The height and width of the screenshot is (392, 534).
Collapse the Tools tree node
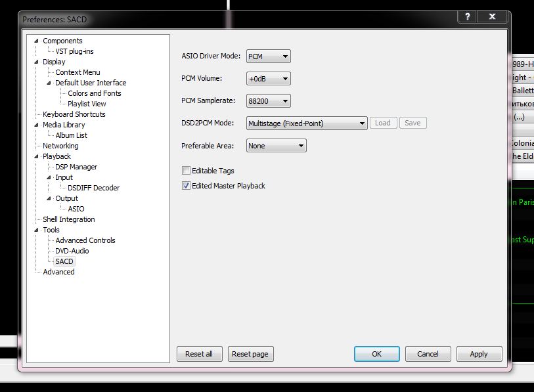click(36, 230)
